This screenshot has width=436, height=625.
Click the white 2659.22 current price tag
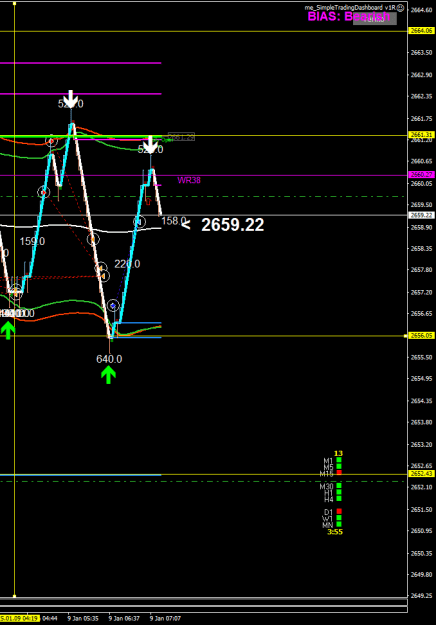coord(421,215)
